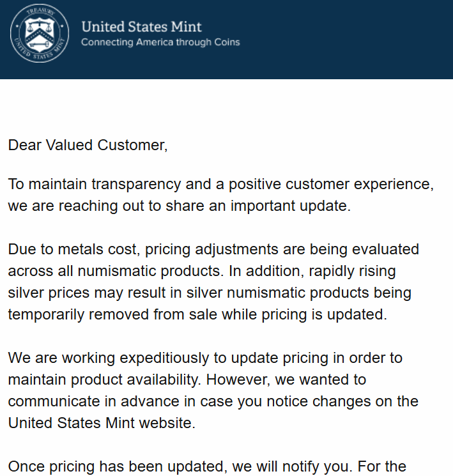Click the "Connecting America through Coins" tagline
Screen dimensions: 453x476
[160, 42]
